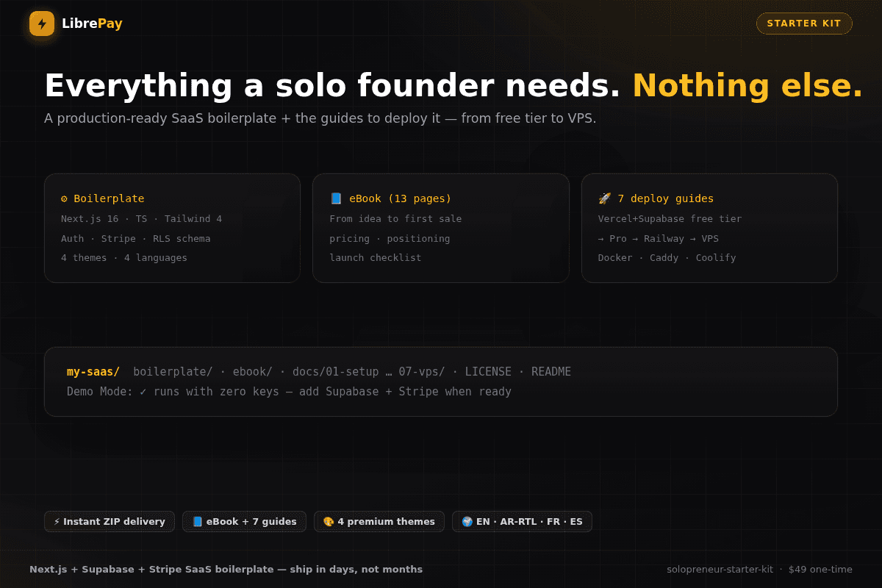Click the 'A production-ready SaaS boilerplate' subtitle
The width and height of the screenshot is (882, 588).
320,118
